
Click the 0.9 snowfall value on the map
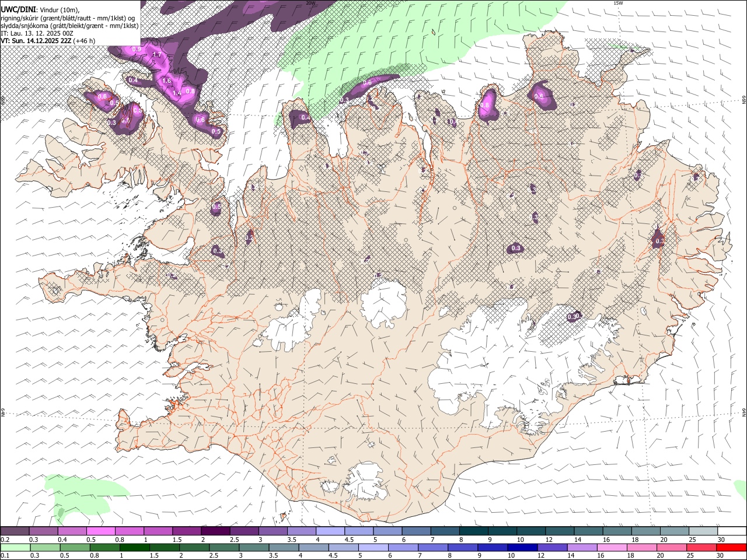coord(137,50)
